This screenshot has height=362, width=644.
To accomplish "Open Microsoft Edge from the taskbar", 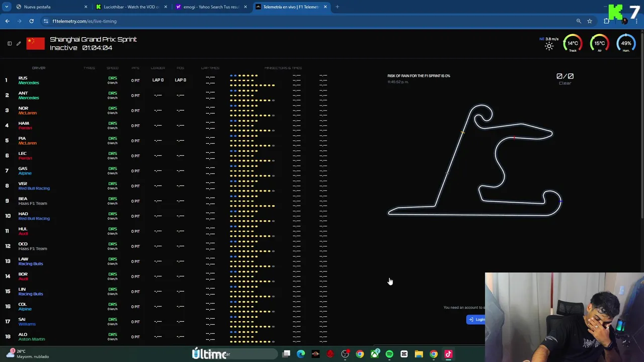I will click(x=301, y=354).
